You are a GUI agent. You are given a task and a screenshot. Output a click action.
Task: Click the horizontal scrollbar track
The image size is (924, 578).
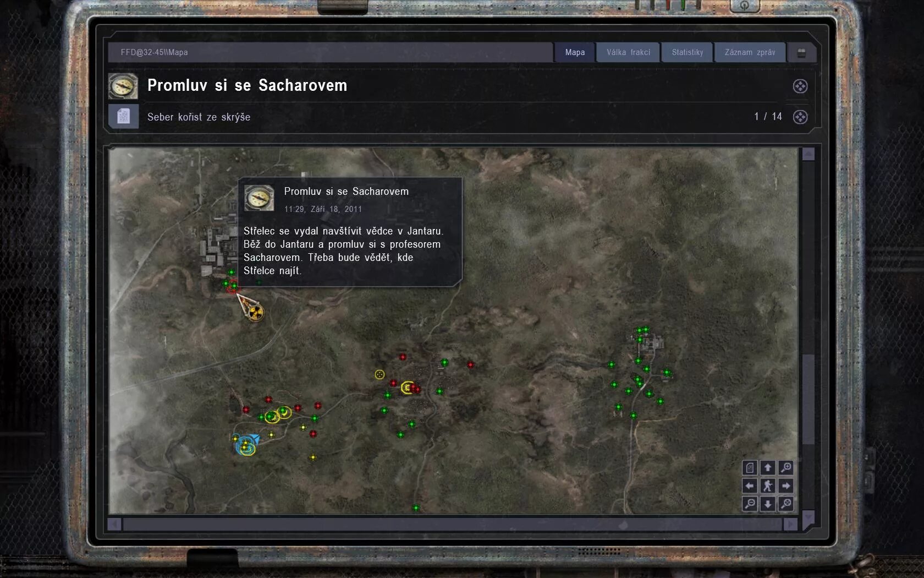pos(452,524)
